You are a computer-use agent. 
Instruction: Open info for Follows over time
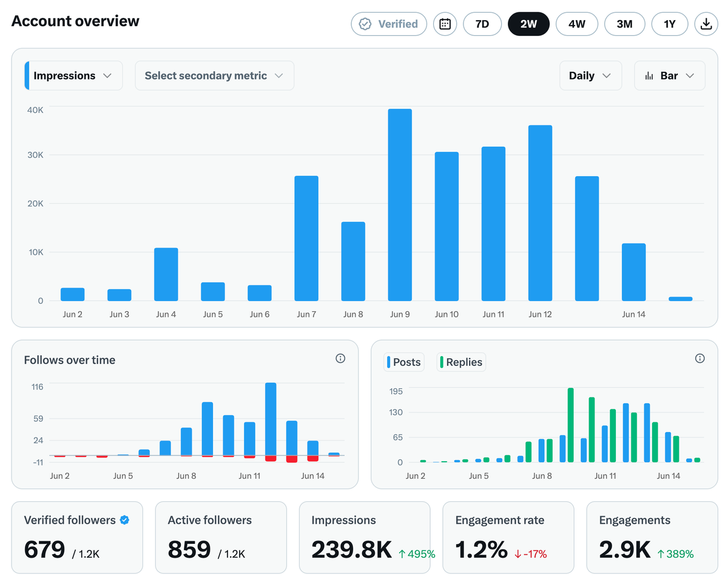[x=340, y=359]
